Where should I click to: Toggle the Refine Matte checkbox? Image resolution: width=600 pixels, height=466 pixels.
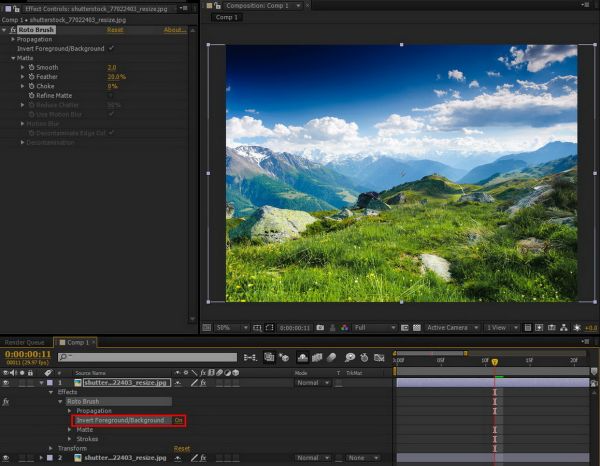[x=111, y=95]
